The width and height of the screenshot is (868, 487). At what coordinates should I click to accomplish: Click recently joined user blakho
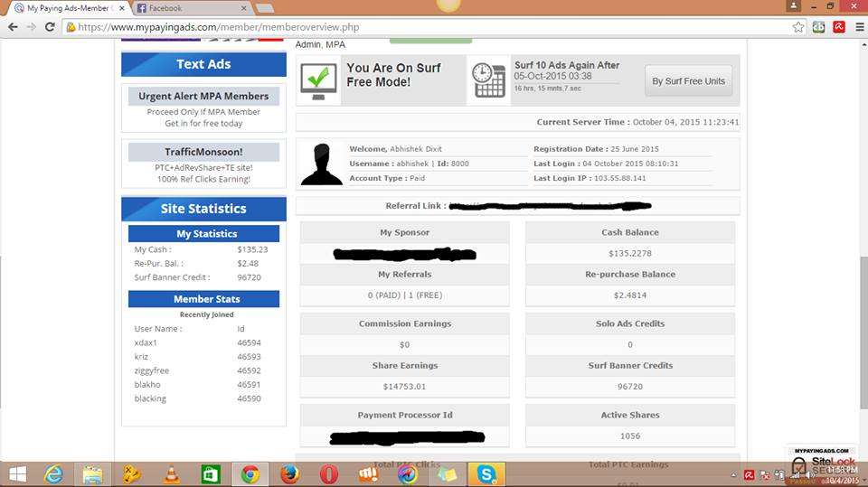tap(147, 384)
